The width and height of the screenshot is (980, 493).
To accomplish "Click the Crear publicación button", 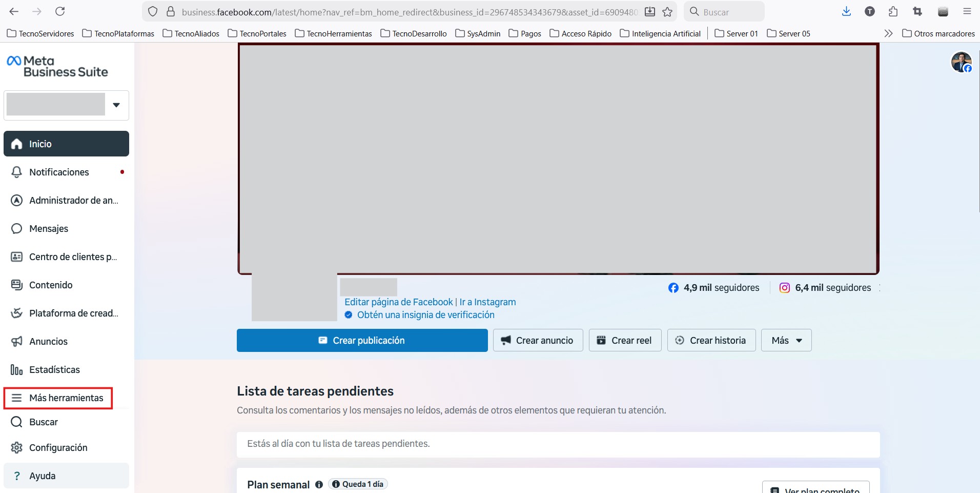I will (x=362, y=341).
